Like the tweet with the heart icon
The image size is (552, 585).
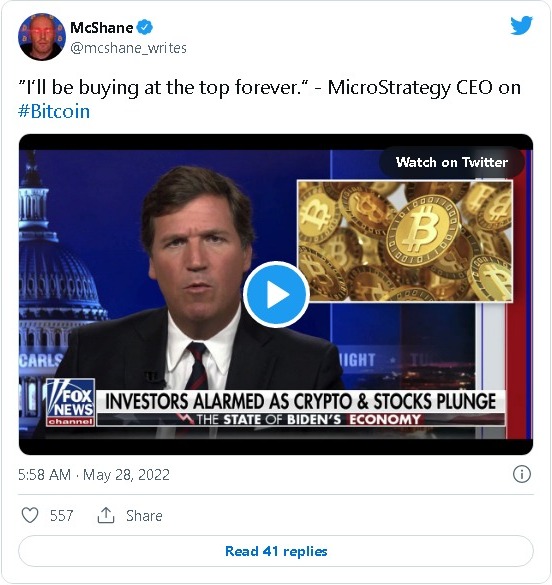(30, 515)
